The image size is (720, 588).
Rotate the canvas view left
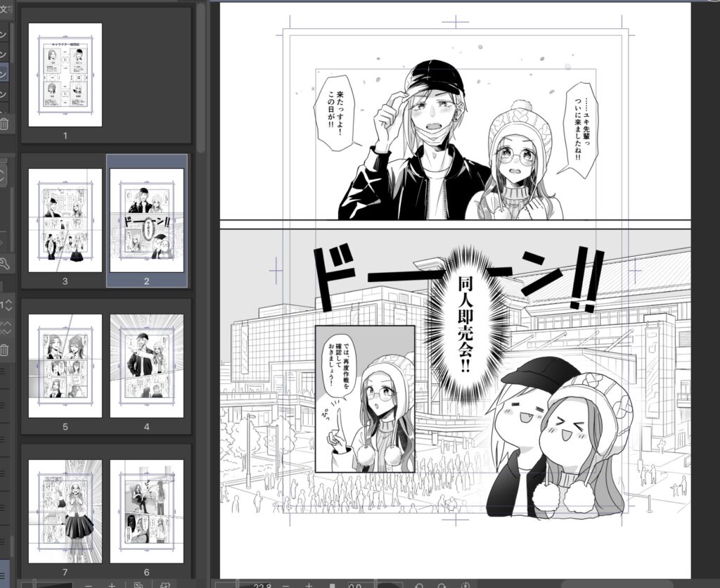418,584
